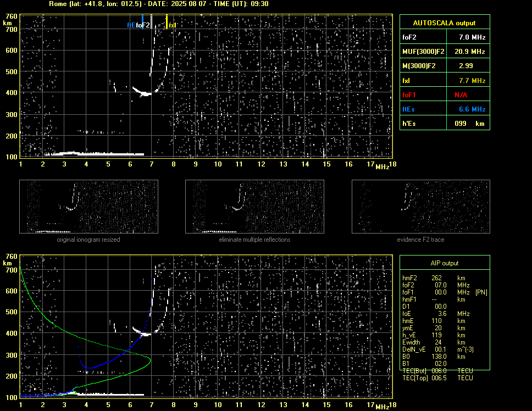Click the yellow fxI marker label on upper ionogram
This screenshot has width=532, height=411.
point(173,25)
